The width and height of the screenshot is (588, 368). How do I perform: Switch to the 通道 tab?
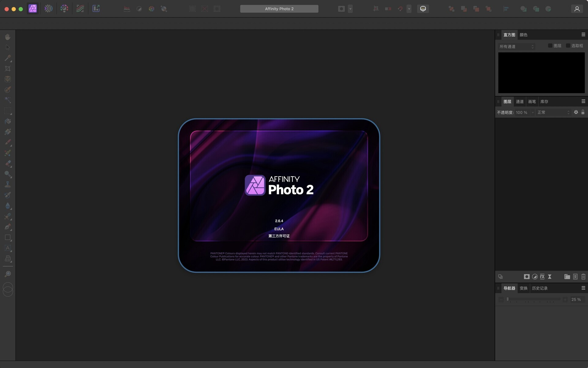point(519,102)
